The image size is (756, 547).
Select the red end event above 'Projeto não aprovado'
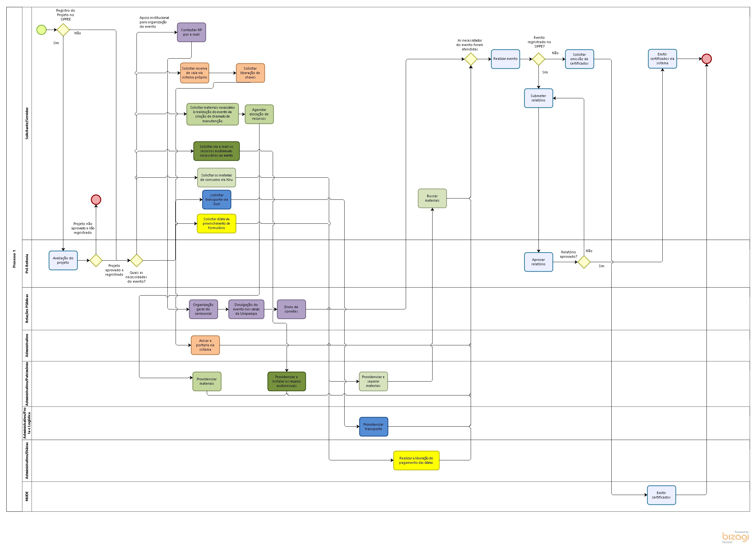(x=96, y=199)
